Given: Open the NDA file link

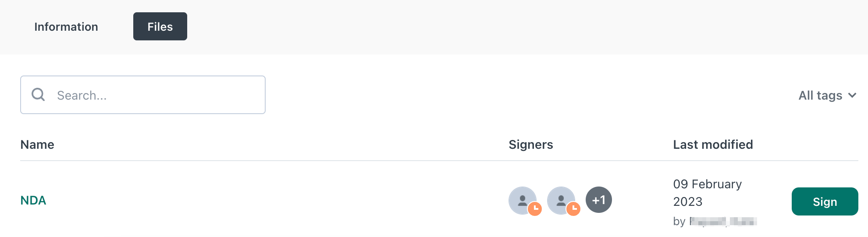Looking at the screenshot, I should tap(33, 201).
